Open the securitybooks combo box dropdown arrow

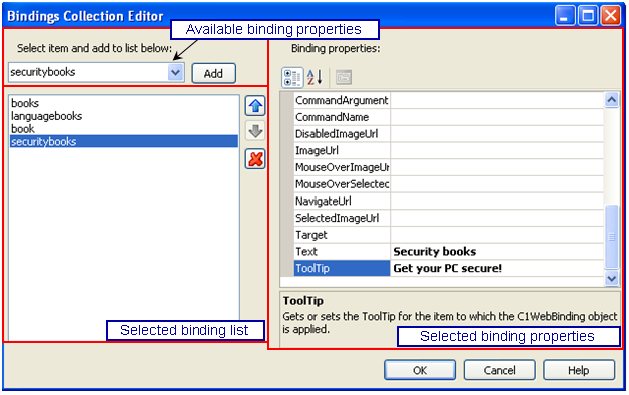(176, 73)
